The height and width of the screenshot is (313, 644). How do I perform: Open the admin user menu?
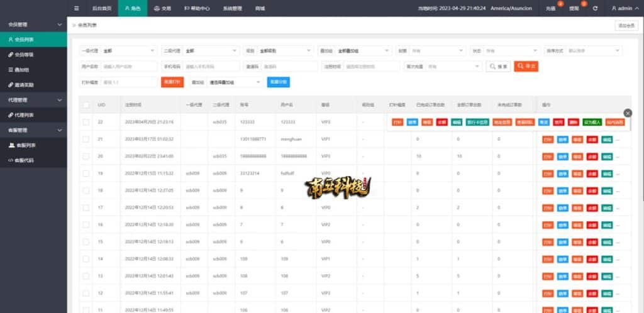[625, 8]
